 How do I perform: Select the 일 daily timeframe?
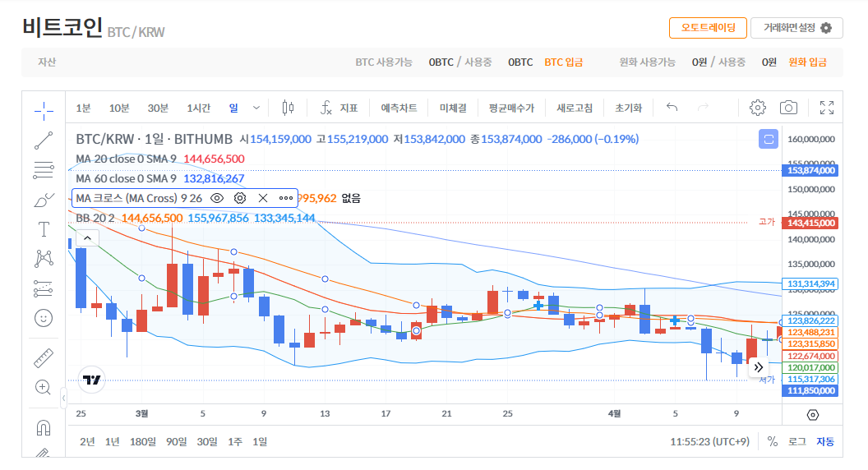pos(233,108)
